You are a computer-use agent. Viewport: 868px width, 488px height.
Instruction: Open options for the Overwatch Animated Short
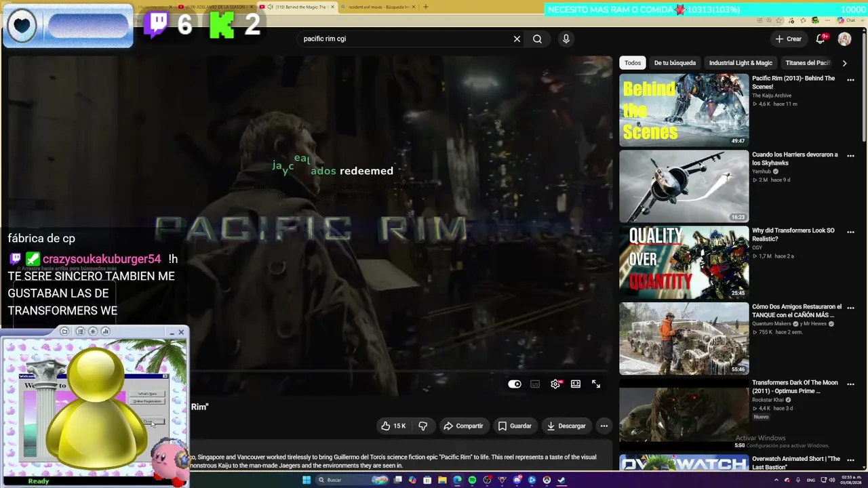850,460
